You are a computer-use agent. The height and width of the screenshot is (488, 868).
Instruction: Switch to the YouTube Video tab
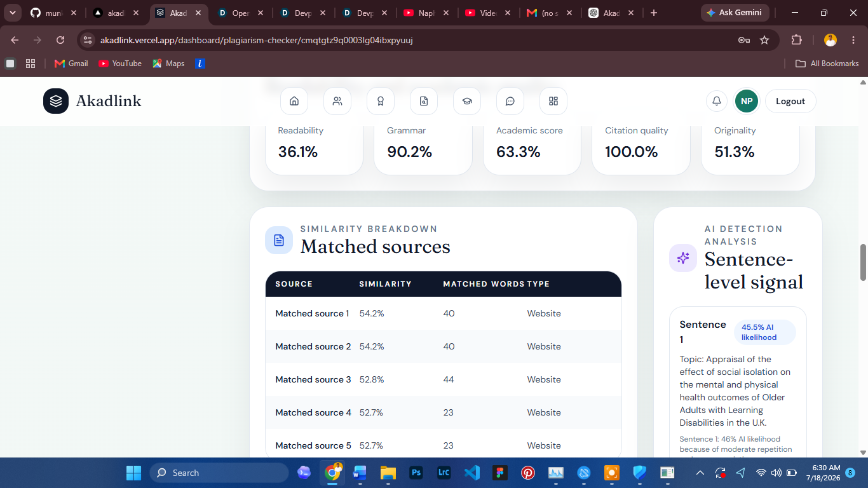(487, 13)
